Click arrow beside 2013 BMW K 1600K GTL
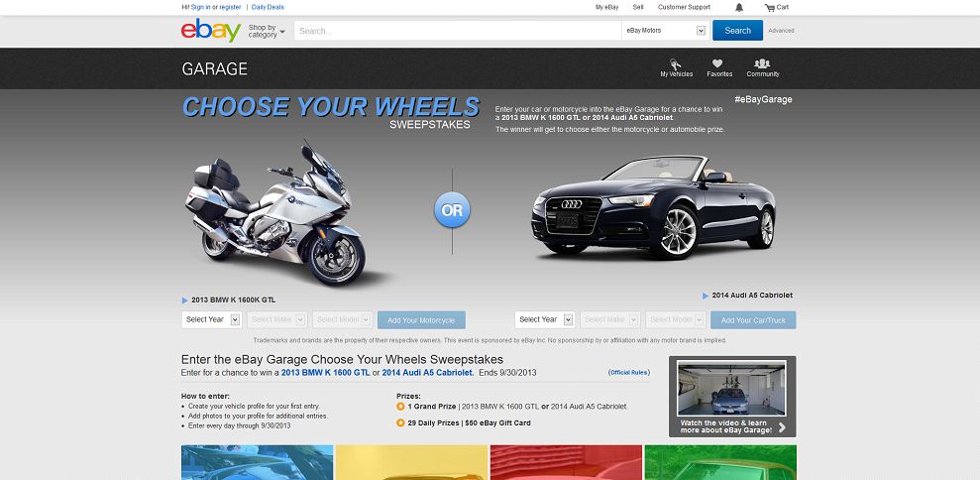The height and width of the screenshot is (480, 980). 185,300
